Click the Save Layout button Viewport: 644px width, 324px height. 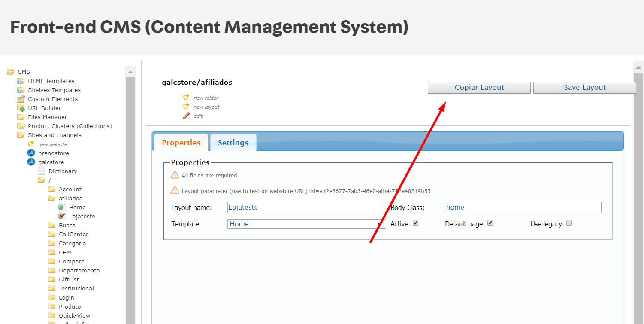pos(584,87)
